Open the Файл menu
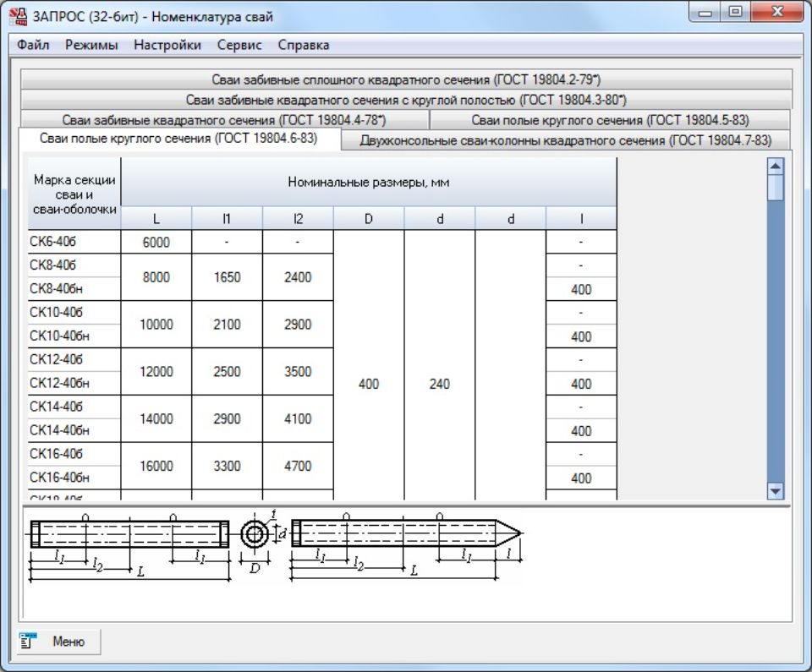Screen dimensions: 812x672 coord(33,45)
